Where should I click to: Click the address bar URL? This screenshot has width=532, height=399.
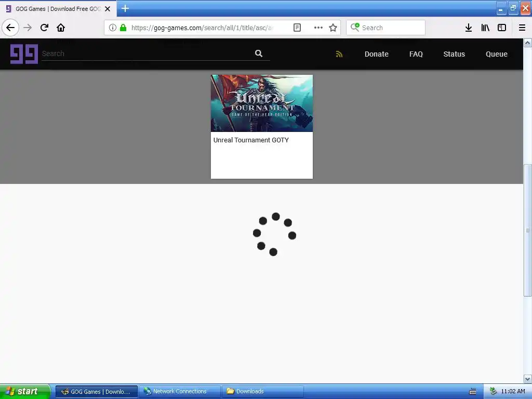click(x=202, y=28)
